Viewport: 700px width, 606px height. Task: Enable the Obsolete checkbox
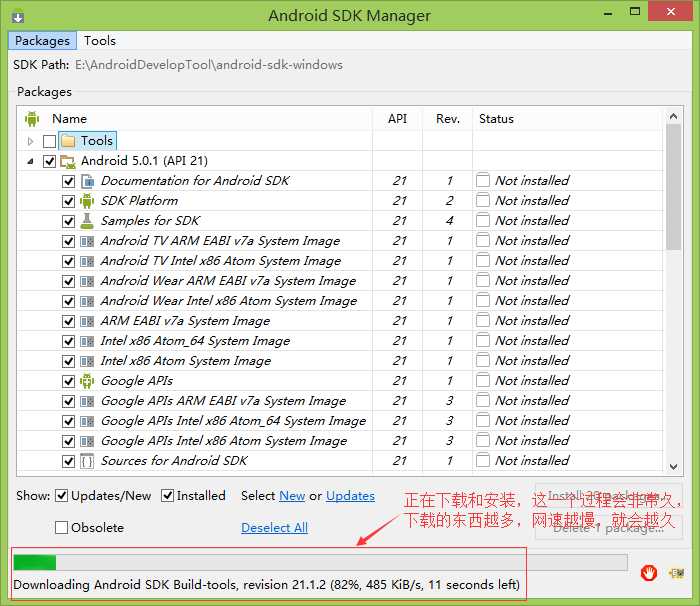tap(62, 527)
